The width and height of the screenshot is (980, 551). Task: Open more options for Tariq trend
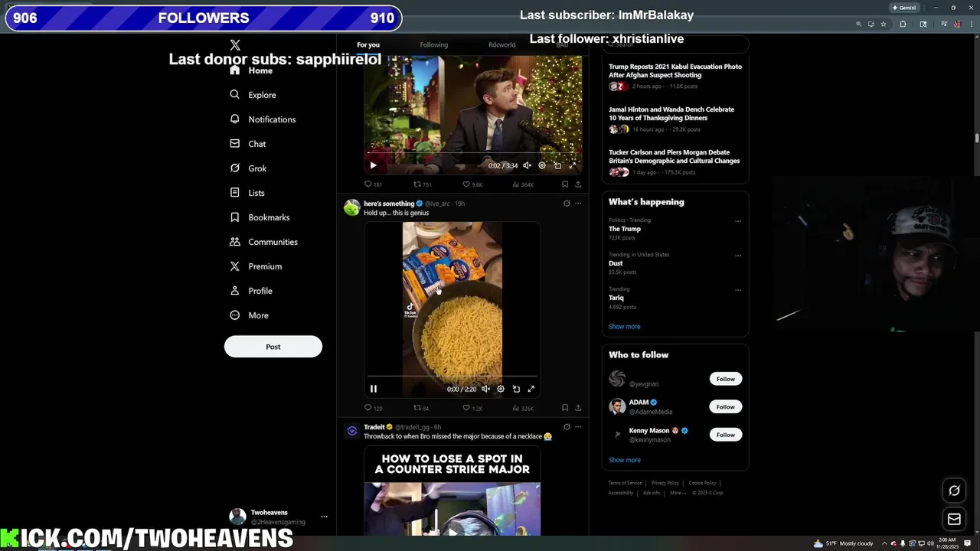pyautogui.click(x=738, y=290)
